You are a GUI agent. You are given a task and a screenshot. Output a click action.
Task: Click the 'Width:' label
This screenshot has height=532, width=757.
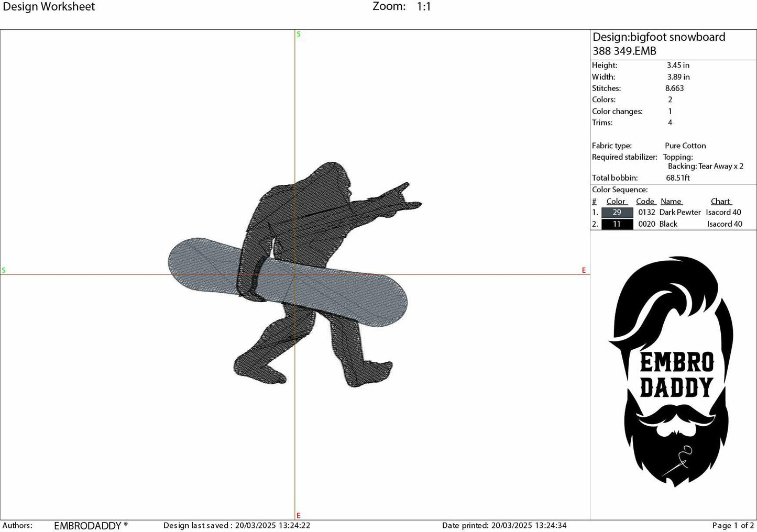[604, 77]
